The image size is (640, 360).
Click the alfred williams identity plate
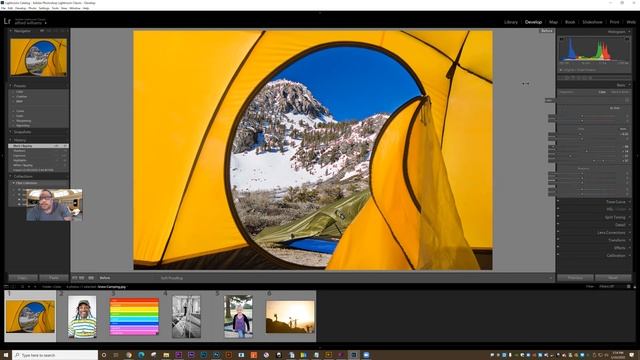tap(30, 23)
